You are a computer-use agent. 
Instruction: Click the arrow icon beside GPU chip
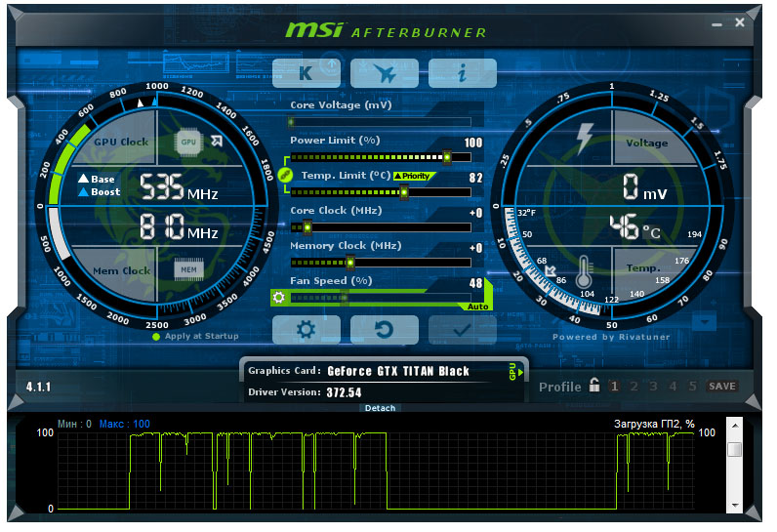pyautogui.click(x=217, y=141)
